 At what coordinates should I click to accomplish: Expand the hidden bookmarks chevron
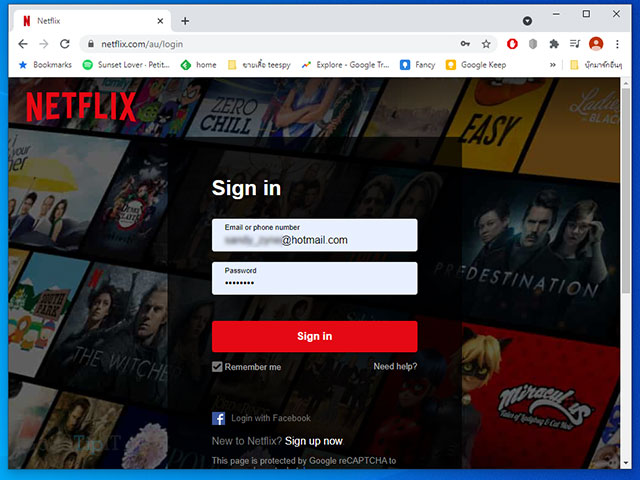pyautogui.click(x=553, y=65)
